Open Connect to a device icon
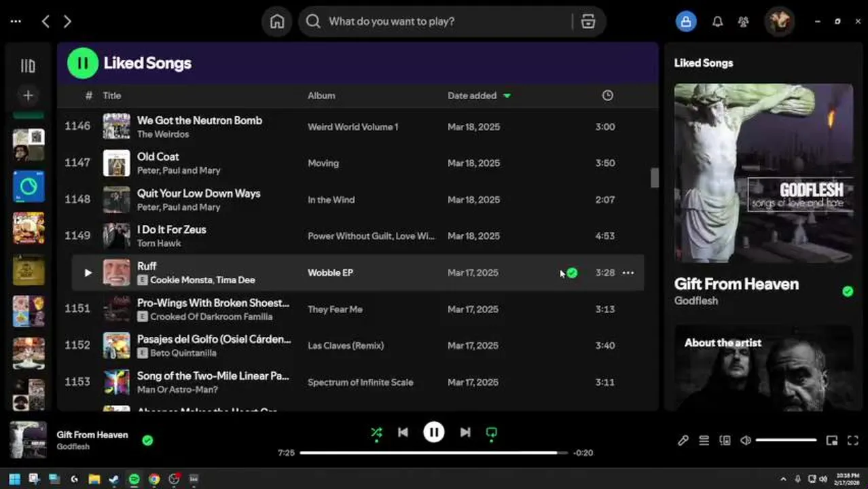This screenshot has height=489, width=868. click(725, 441)
